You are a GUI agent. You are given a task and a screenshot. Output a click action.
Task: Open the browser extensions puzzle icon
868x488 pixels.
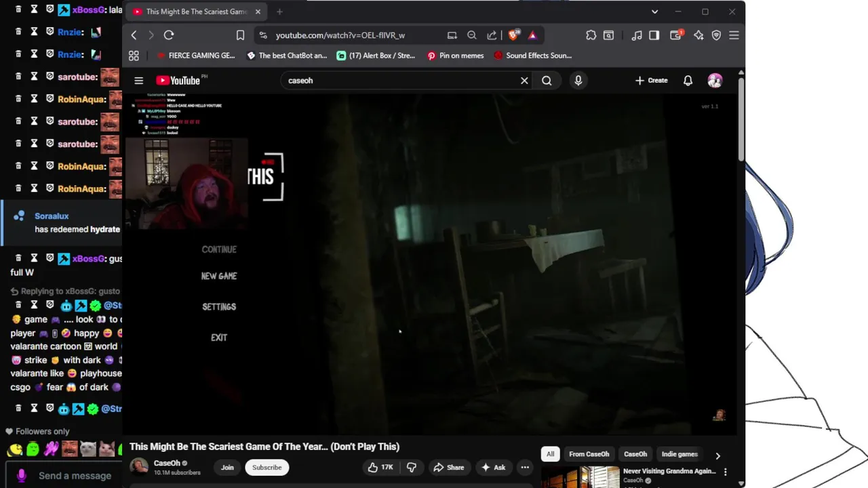tap(591, 35)
